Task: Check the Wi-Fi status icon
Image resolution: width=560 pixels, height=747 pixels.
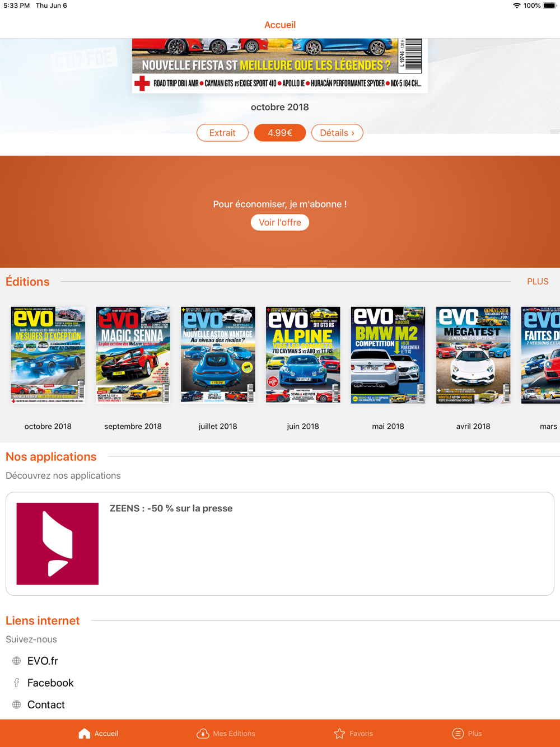Action: [x=516, y=6]
